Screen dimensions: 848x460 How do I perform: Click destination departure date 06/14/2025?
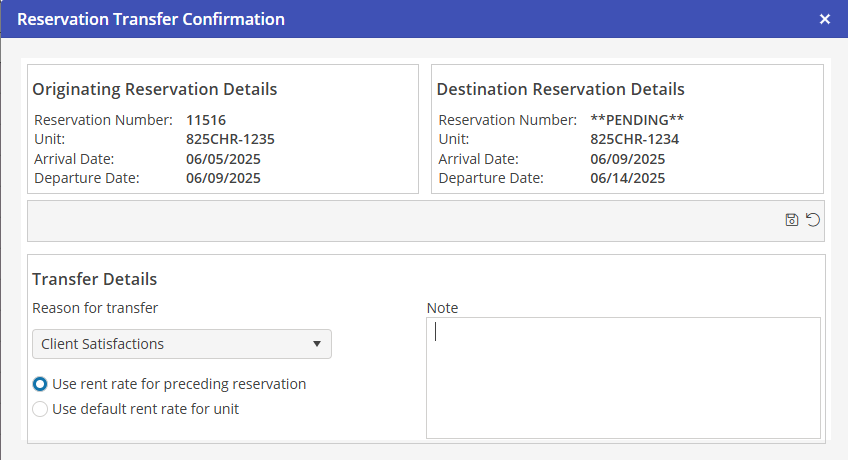(627, 178)
